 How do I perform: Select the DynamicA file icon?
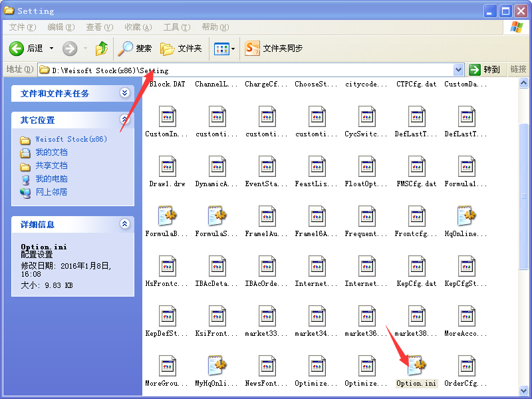[x=217, y=166]
